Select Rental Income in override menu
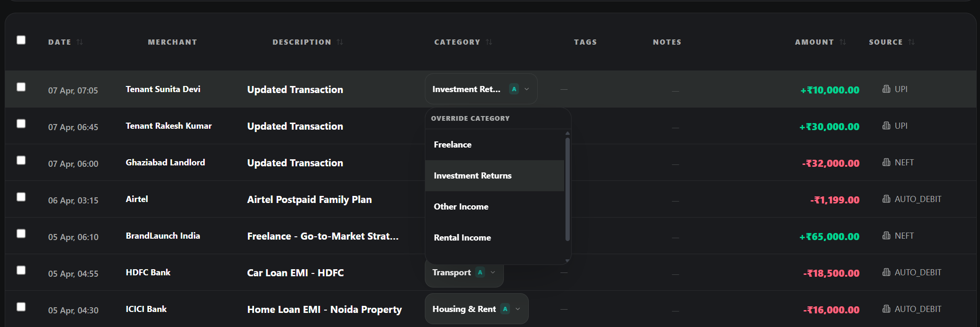 tap(462, 238)
